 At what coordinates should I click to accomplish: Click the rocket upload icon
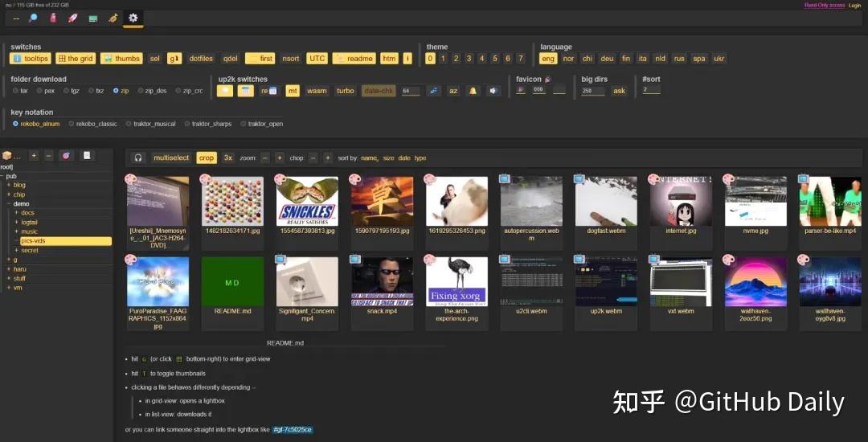(x=73, y=18)
